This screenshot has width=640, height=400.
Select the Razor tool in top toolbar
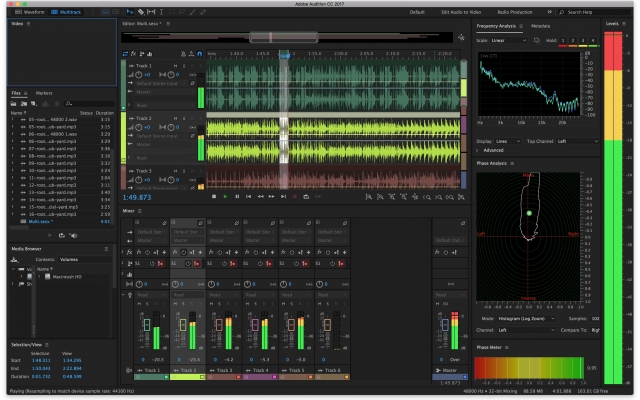click(141, 12)
